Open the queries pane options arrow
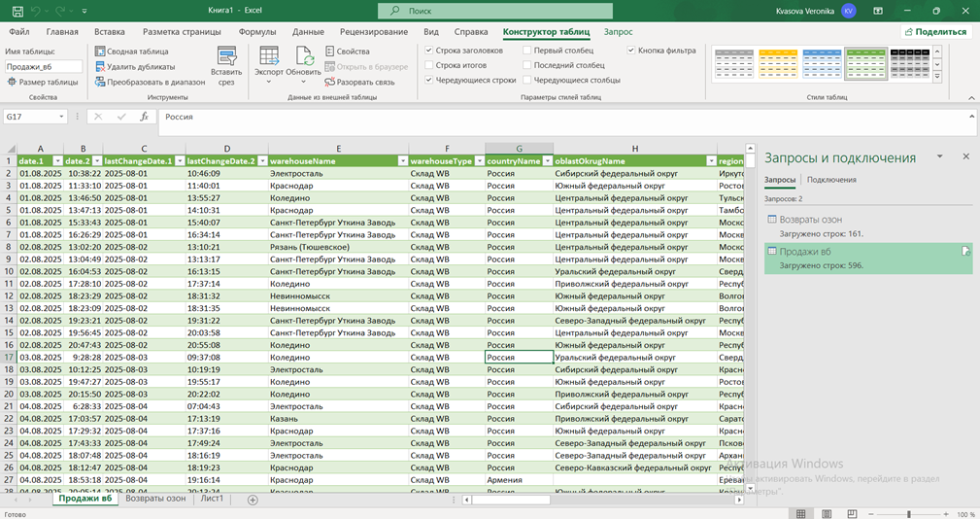This screenshot has width=980, height=519. click(x=939, y=156)
